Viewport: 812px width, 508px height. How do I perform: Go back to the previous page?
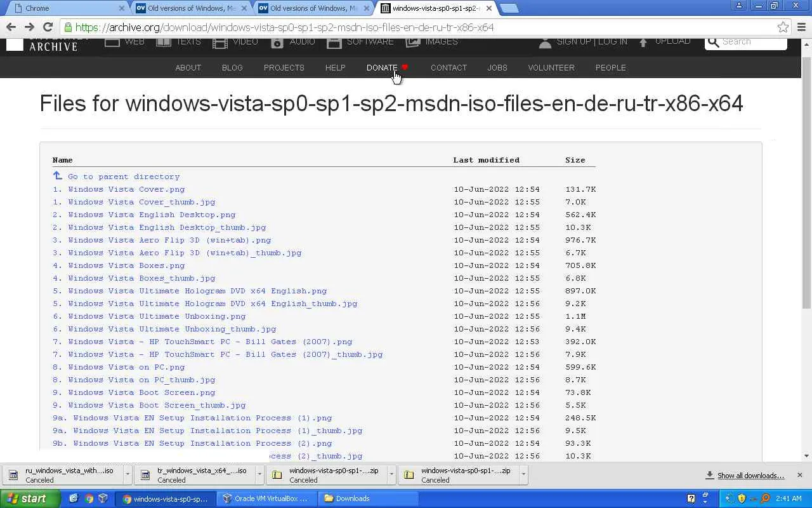[x=11, y=27]
